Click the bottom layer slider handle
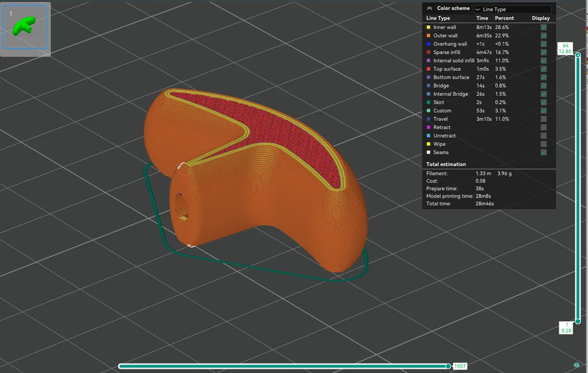 pyautogui.click(x=578, y=321)
